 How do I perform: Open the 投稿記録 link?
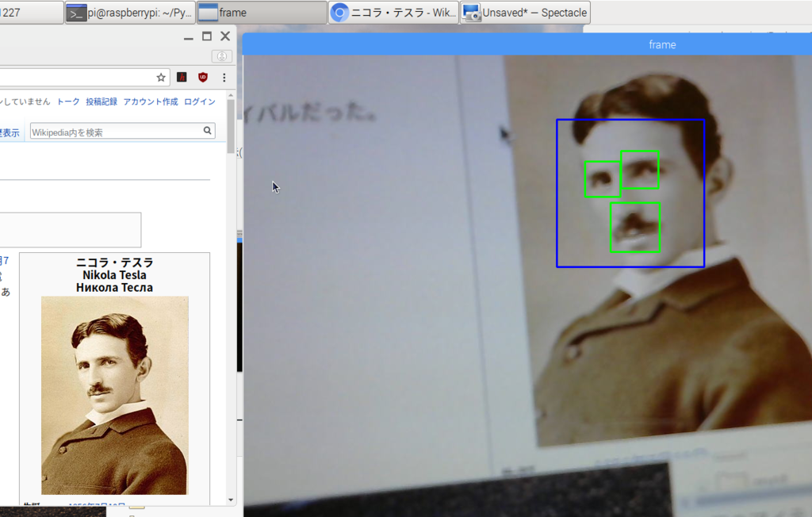pyautogui.click(x=101, y=101)
